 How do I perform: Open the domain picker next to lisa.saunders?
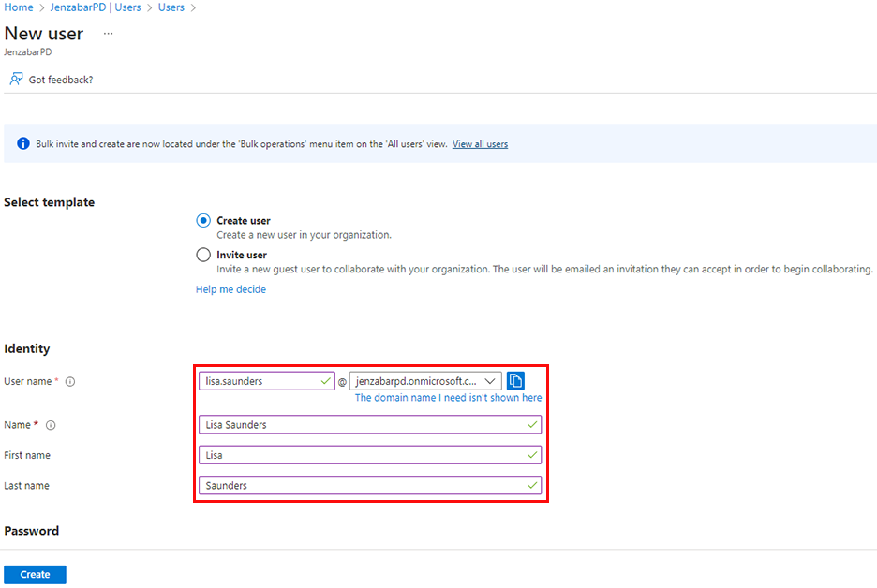(491, 380)
